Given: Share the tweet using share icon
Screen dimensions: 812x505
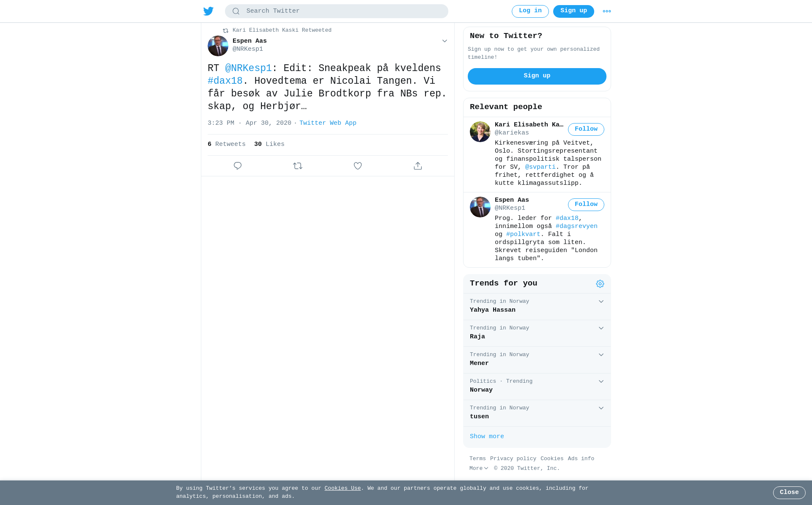Looking at the screenshot, I should 418,166.
